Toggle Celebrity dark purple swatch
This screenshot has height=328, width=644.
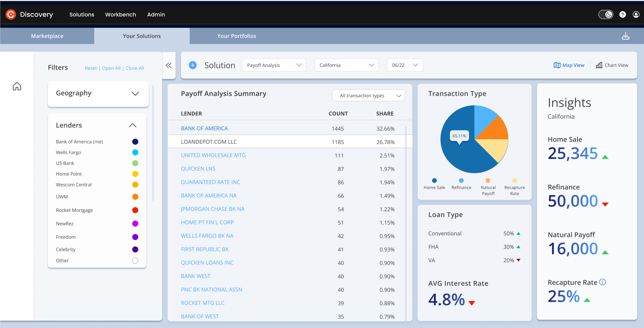[x=135, y=250]
